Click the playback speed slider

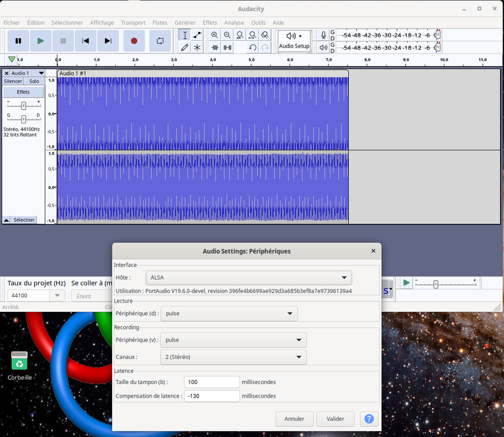coord(446,283)
